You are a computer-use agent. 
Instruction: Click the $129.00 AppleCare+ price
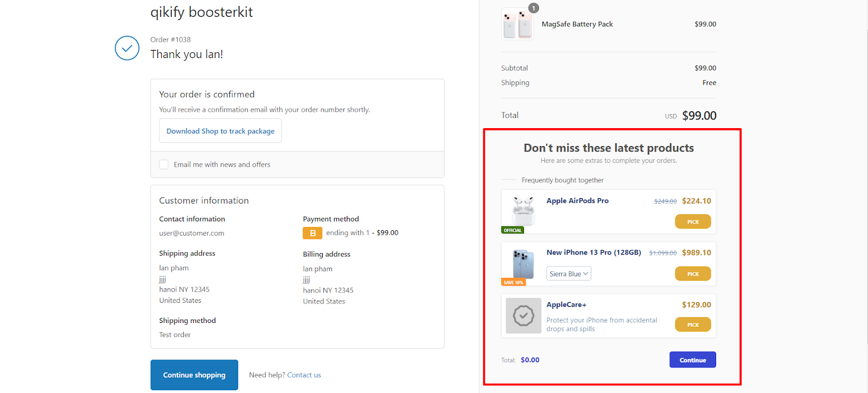pos(697,305)
